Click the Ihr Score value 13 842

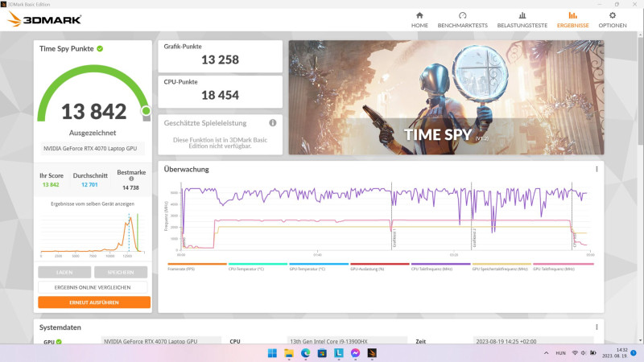pyautogui.click(x=51, y=185)
